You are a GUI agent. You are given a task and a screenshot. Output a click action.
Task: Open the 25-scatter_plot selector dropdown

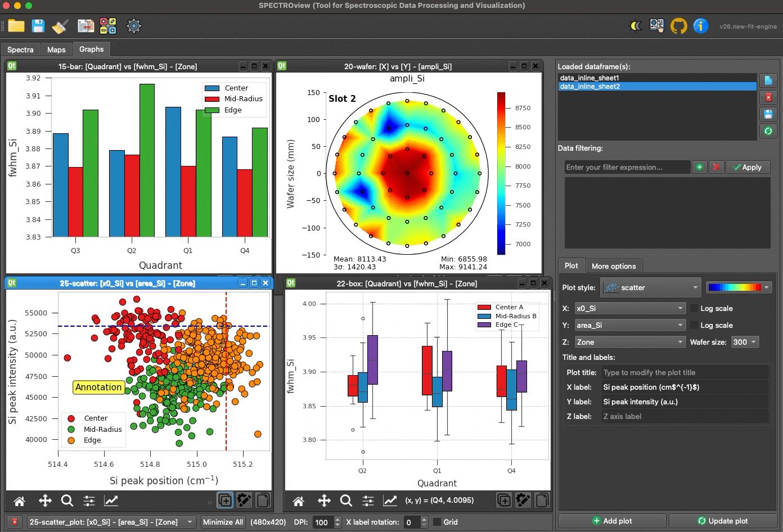click(111, 522)
